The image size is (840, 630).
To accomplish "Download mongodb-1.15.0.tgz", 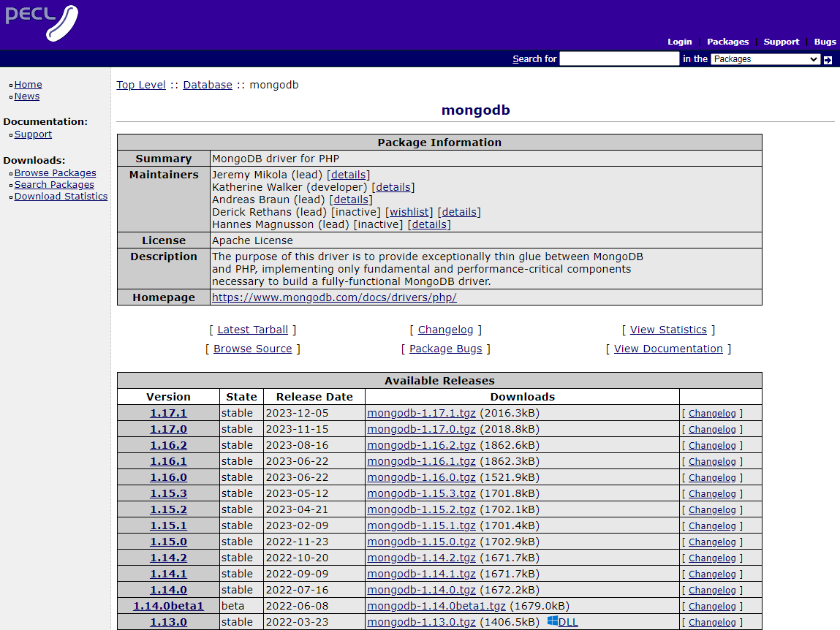I will [x=422, y=542].
